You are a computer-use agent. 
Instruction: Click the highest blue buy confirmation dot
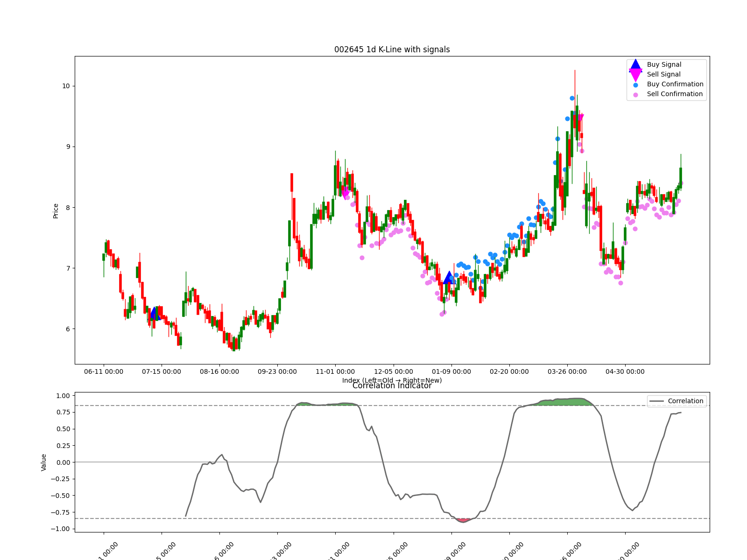pyautogui.click(x=572, y=98)
